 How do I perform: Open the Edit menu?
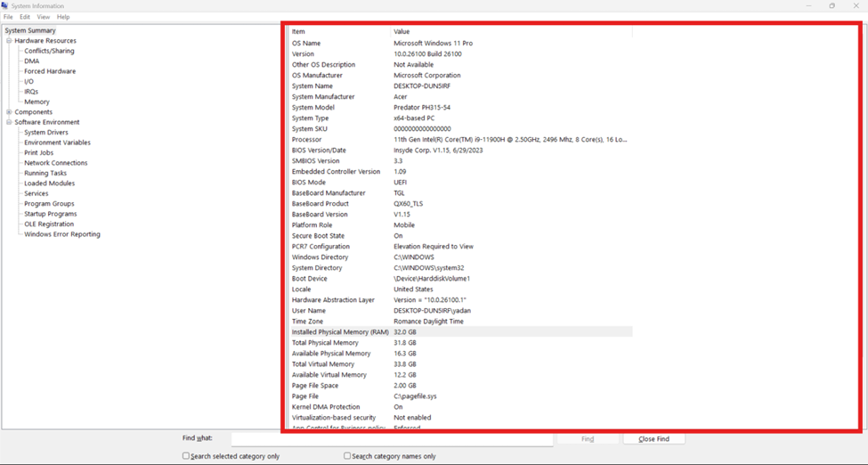coord(25,17)
